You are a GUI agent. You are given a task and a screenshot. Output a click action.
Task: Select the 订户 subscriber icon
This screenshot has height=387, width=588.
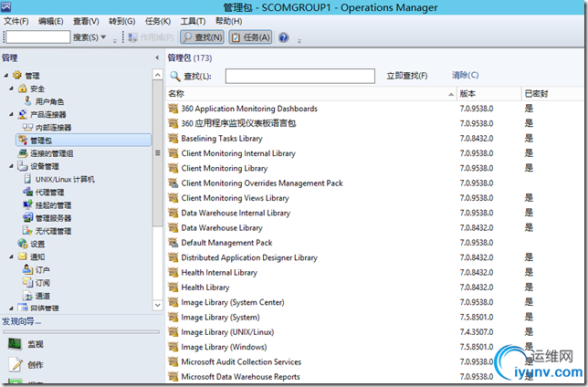tap(27, 269)
